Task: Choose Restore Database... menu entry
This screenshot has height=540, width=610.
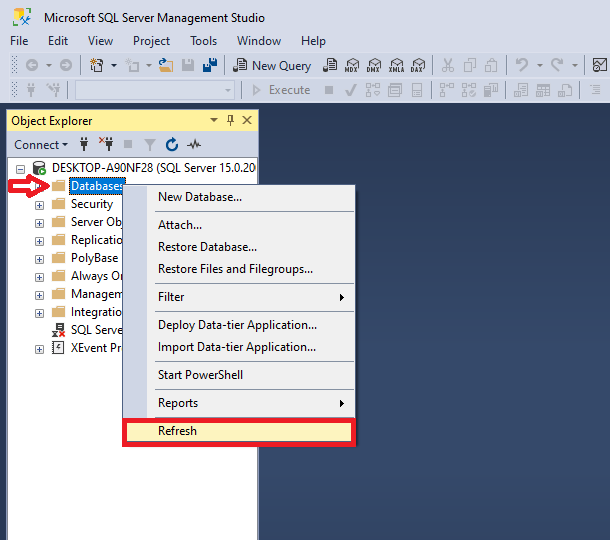Action: 239,247
